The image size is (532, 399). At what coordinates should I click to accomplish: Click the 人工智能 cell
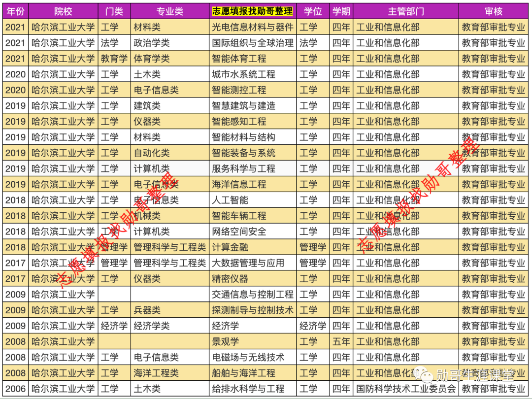coord(252,200)
